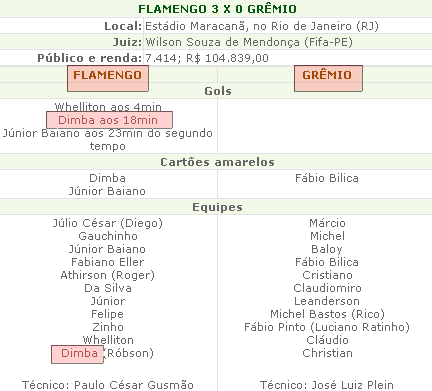Click the highlighted FLAMENGO team header
Viewport: 432px width, 391px height.
pos(108,78)
